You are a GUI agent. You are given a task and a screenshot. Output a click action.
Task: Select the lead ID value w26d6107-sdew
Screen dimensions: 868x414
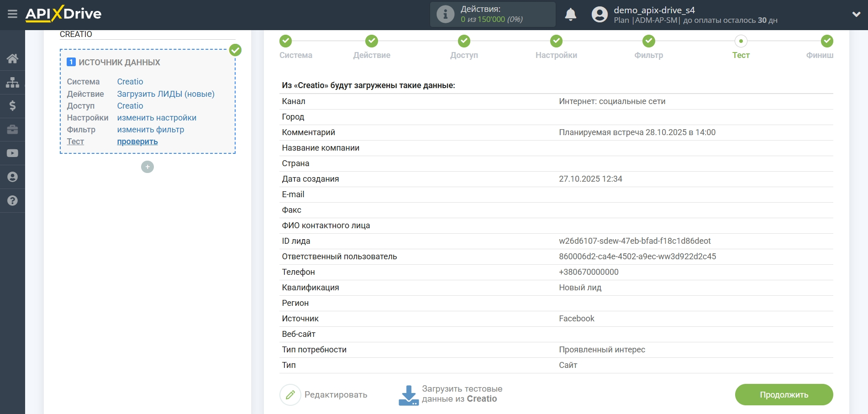tap(635, 241)
